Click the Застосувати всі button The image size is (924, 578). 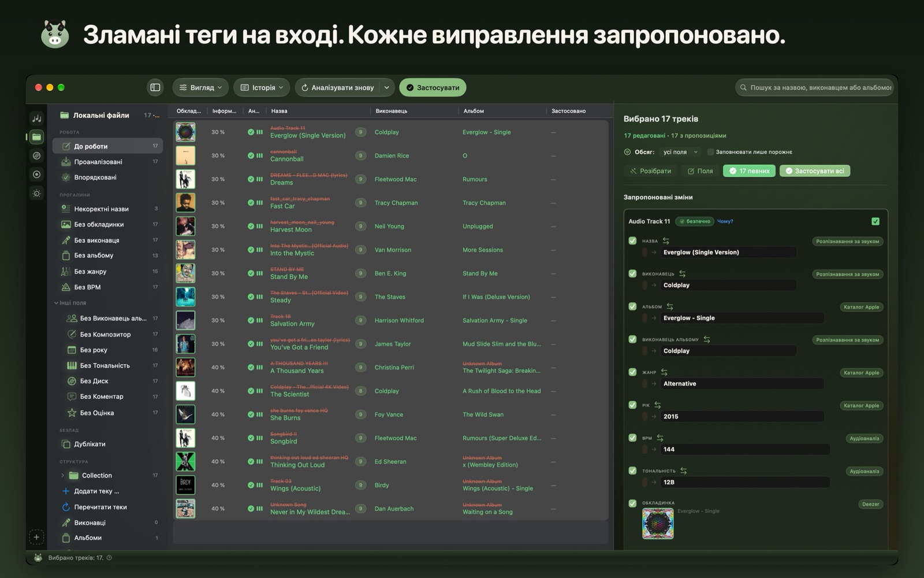[815, 171]
